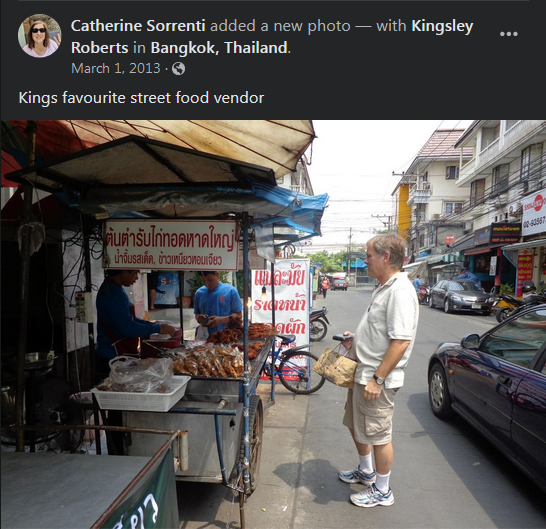This screenshot has width=546, height=529.
Task: Click the vendor in dark blue long sleeves
Action: pyautogui.click(x=129, y=320)
